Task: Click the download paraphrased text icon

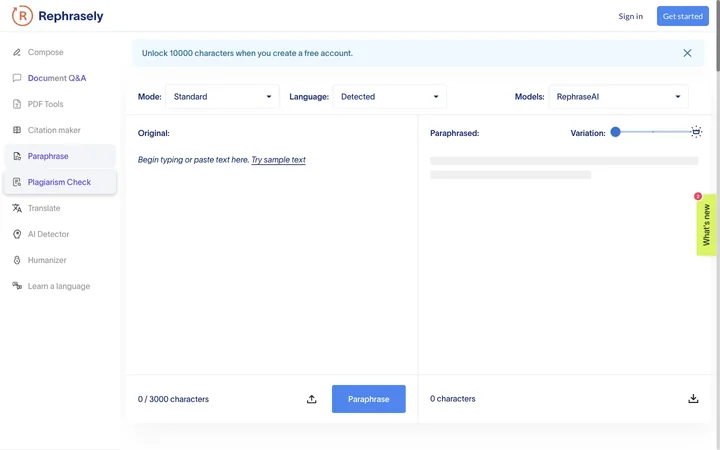Action: coord(693,399)
